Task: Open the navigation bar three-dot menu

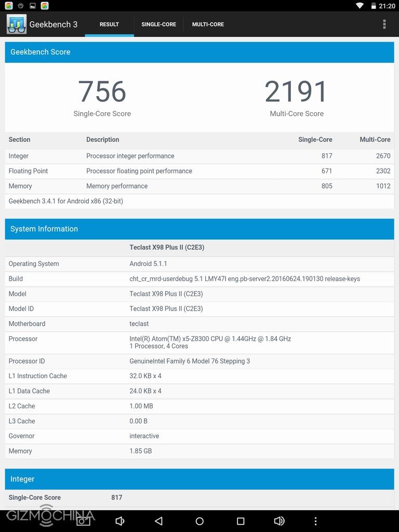Action: coord(315,521)
